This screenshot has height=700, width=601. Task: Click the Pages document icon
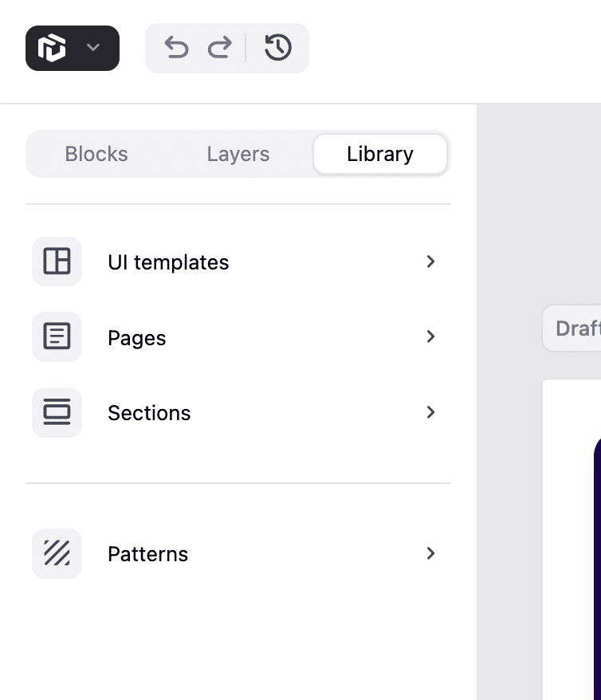tap(57, 337)
